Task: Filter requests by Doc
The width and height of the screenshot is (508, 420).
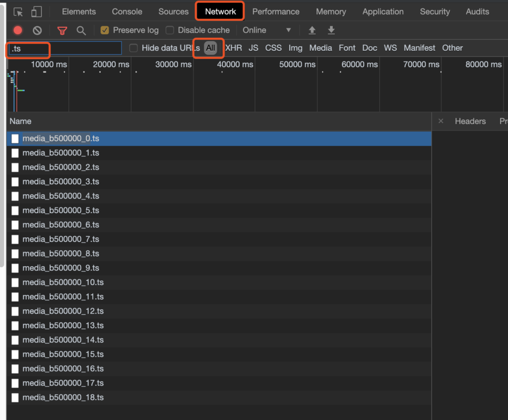Action: (369, 48)
